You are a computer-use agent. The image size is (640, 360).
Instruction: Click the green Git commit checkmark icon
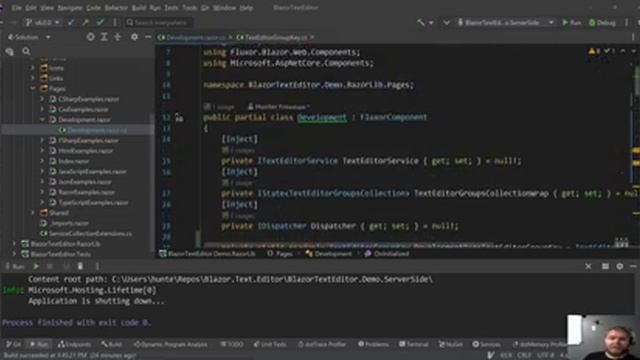[100, 22]
